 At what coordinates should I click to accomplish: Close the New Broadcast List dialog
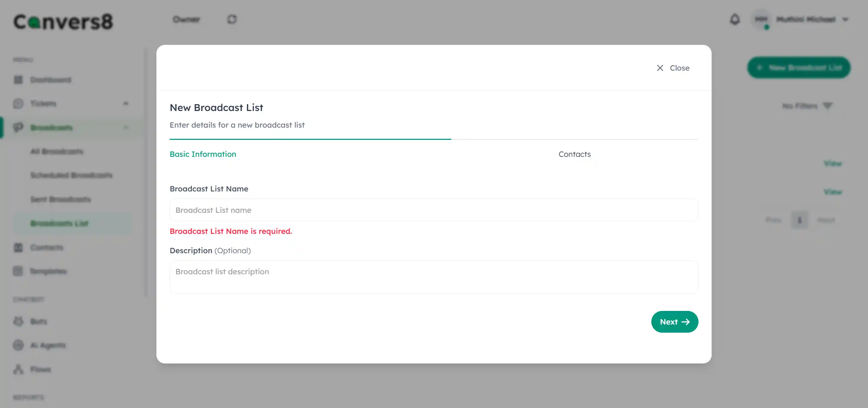coord(673,68)
